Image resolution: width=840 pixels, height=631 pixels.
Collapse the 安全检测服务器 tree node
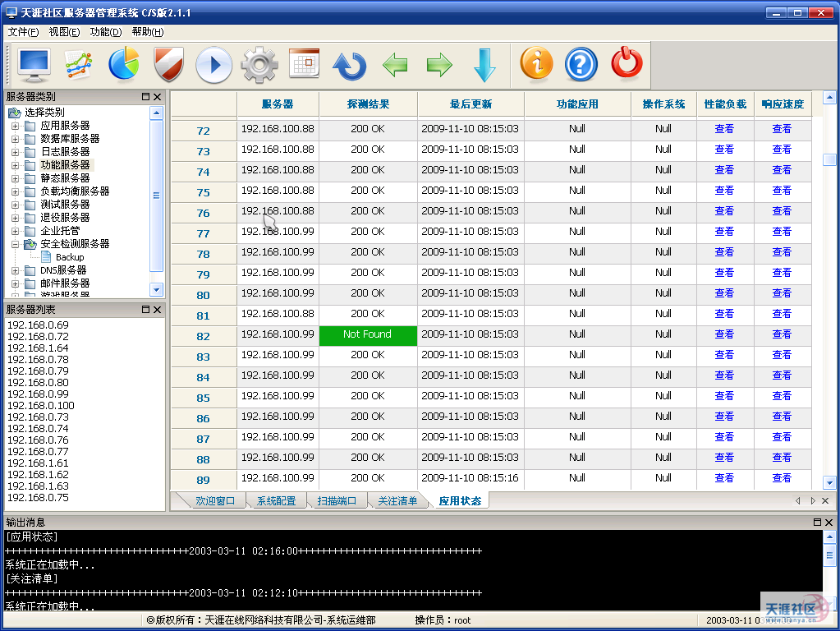[15, 244]
